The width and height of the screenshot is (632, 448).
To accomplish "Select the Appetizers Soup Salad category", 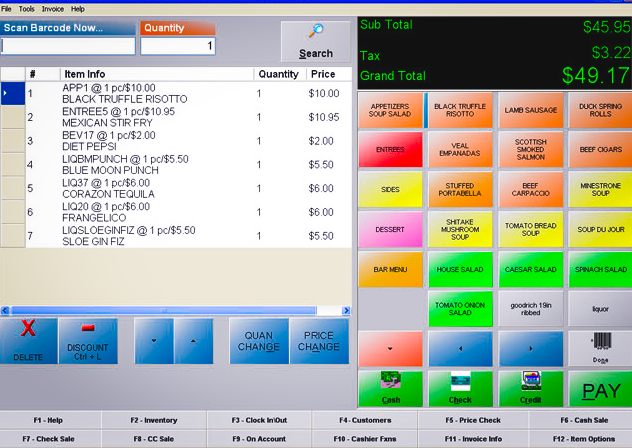I will tap(390, 110).
